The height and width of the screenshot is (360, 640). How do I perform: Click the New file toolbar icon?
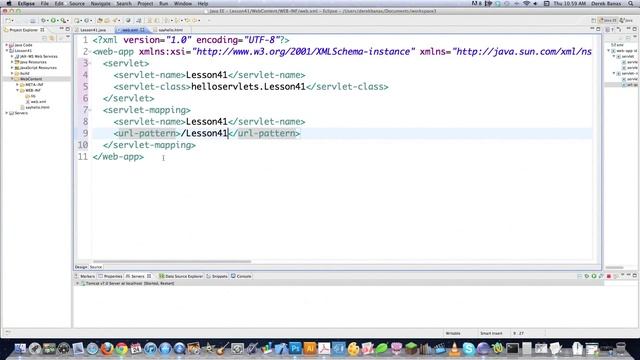8,20
